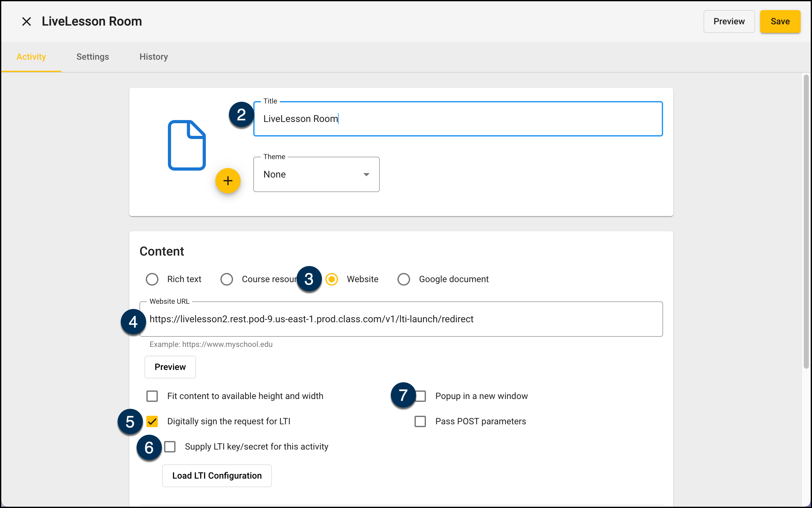812x508 pixels.
Task: Expand the Theme dropdown arrow
Action: (366, 174)
